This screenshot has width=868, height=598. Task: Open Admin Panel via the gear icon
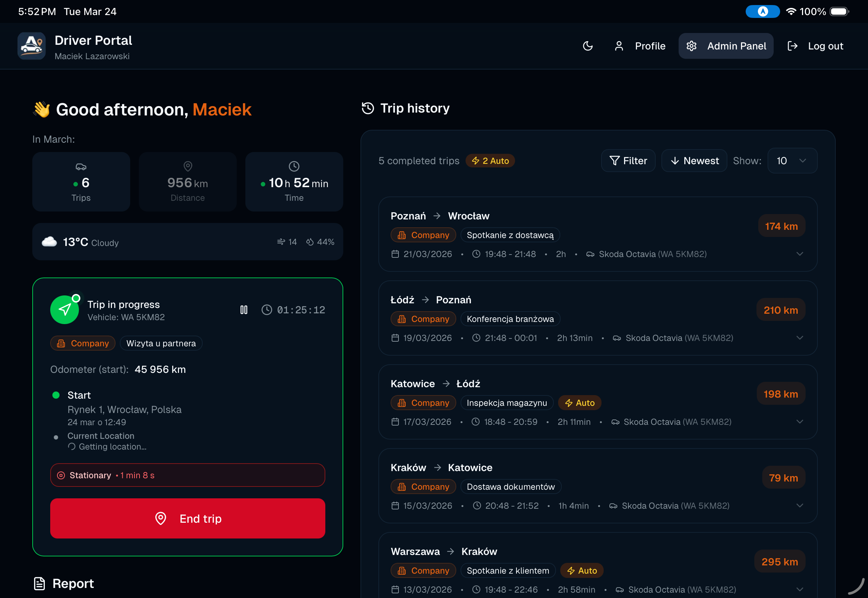pyautogui.click(x=692, y=46)
